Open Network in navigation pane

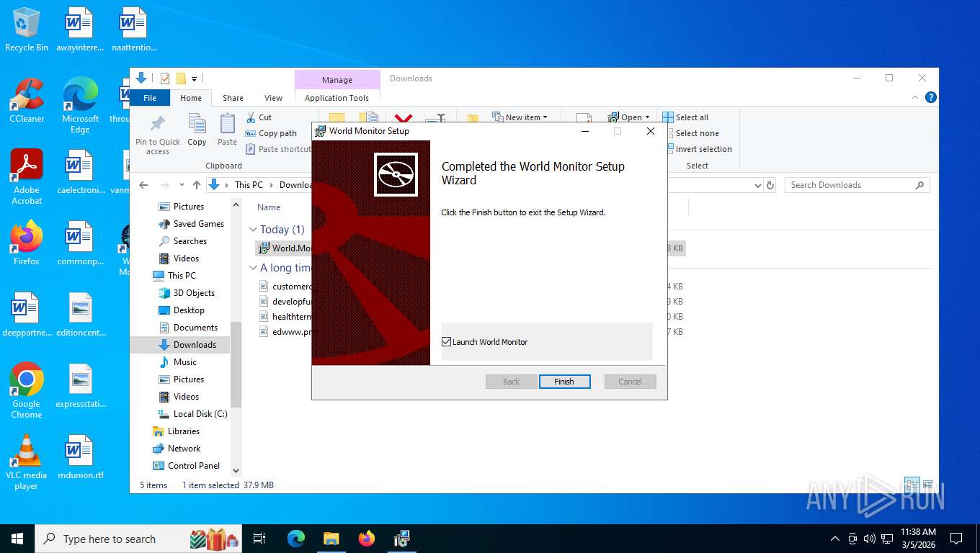pos(177,449)
